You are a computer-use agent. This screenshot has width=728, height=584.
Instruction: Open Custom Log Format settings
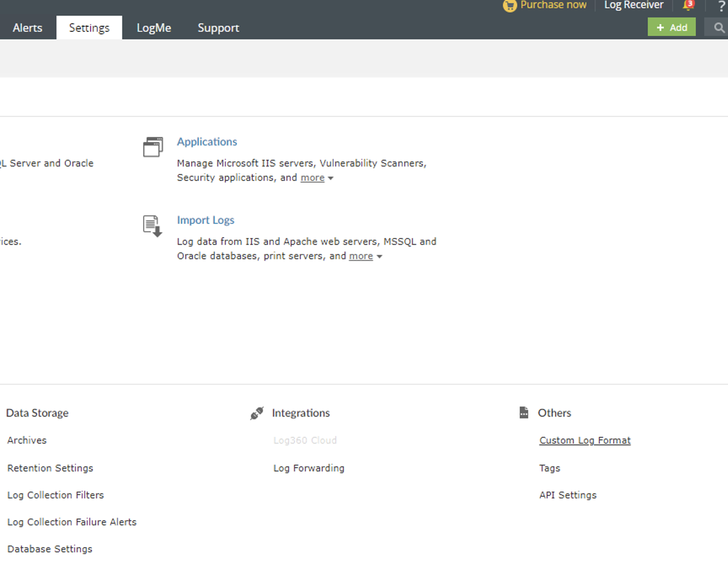click(x=585, y=440)
